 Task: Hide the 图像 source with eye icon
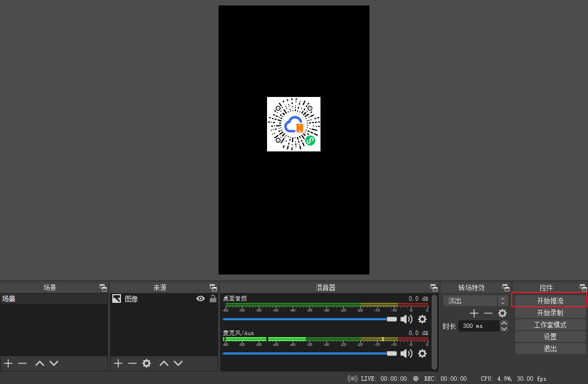[201, 298]
